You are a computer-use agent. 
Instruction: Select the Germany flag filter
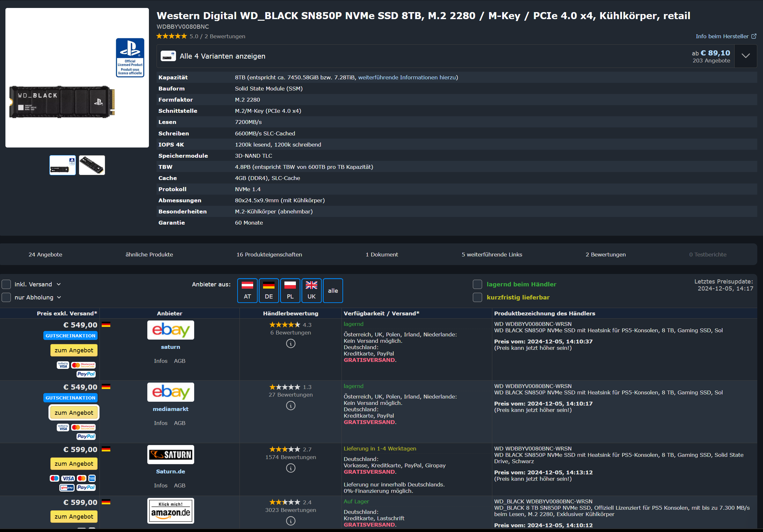coord(268,290)
